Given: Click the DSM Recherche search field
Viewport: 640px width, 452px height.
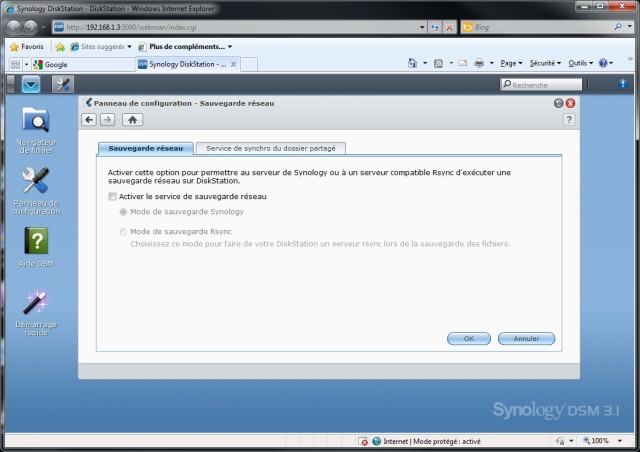Looking at the screenshot, I should coord(541,85).
